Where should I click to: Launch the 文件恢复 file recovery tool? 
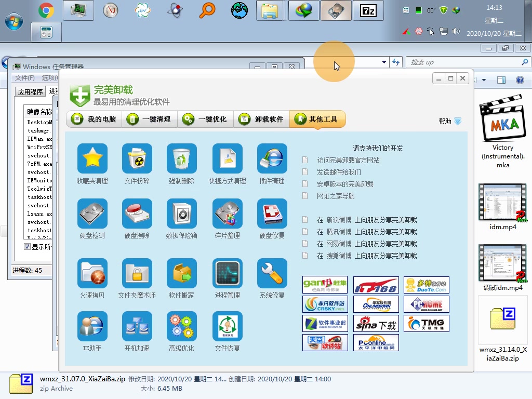(227, 326)
